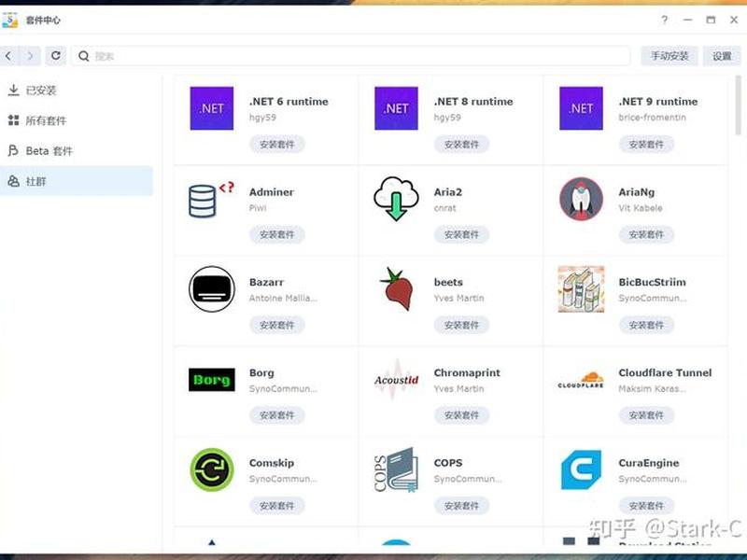
Task: Open the Chromaprint package title
Action: 467,372
